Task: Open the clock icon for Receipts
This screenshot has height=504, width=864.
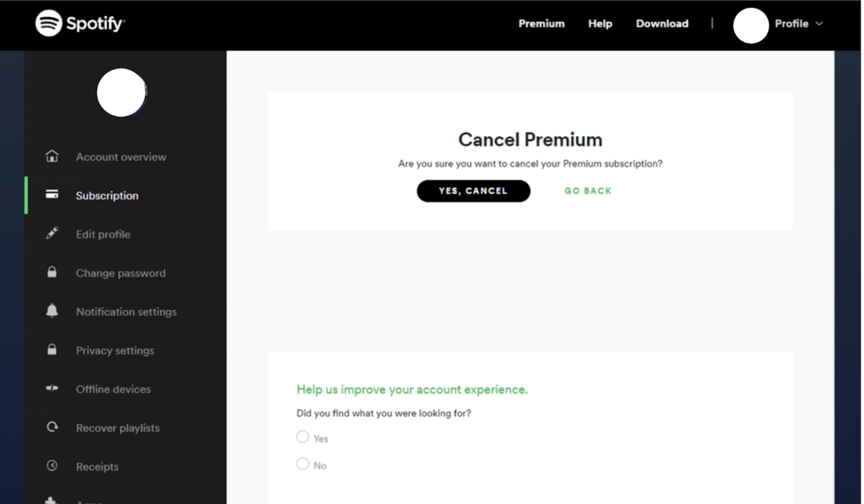Action: pyautogui.click(x=52, y=465)
